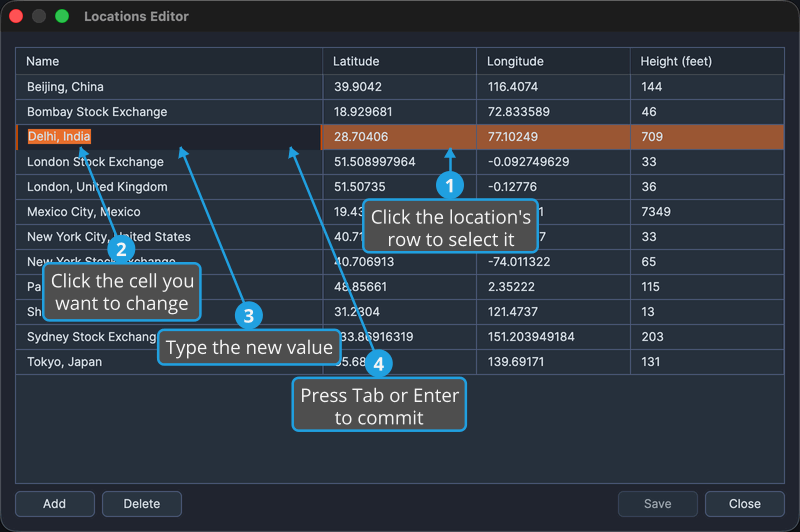800x532 pixels.
Task: Click height value 36 for London, United Kingdom
Action: pos(649,187)
